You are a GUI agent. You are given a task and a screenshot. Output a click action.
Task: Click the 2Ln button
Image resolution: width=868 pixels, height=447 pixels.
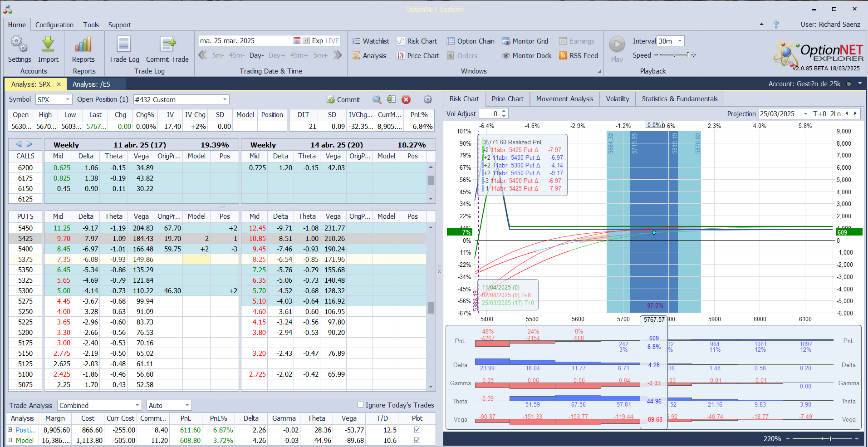coord(835,114)
